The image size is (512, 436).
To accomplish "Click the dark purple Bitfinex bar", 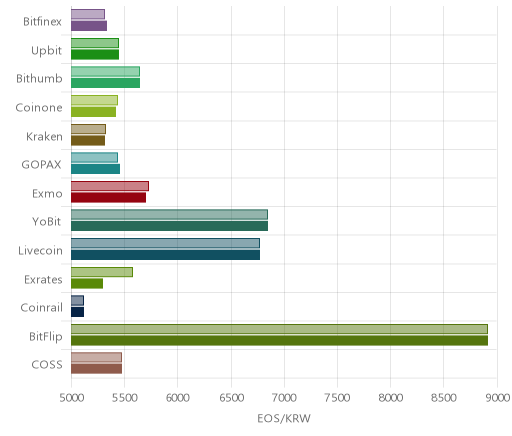I will click(x=89, y=26).
